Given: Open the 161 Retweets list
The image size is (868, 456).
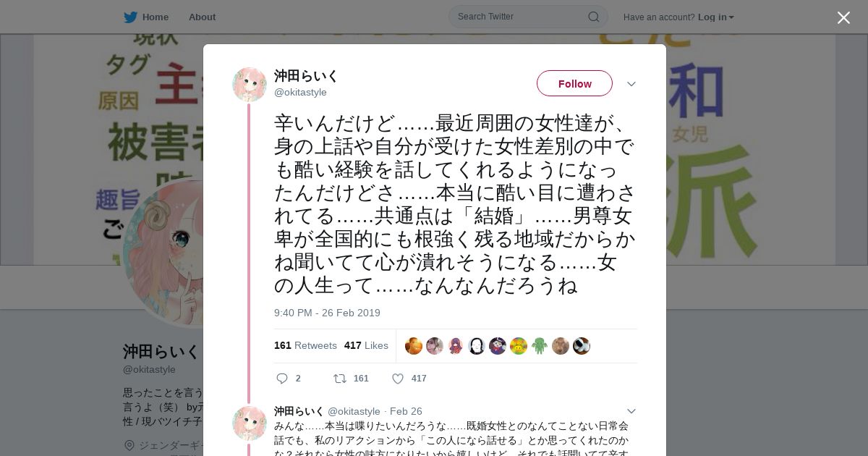Looking at the screenshot, I should tap(305, 345).
